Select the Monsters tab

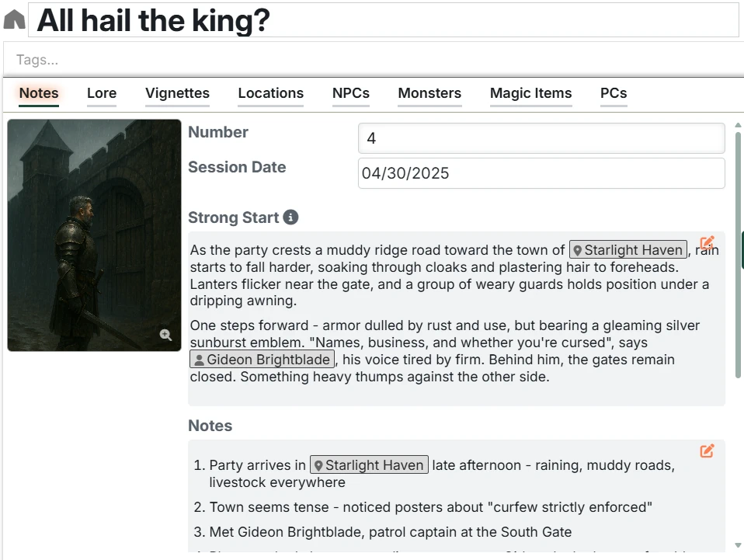(x=429, y=93)
